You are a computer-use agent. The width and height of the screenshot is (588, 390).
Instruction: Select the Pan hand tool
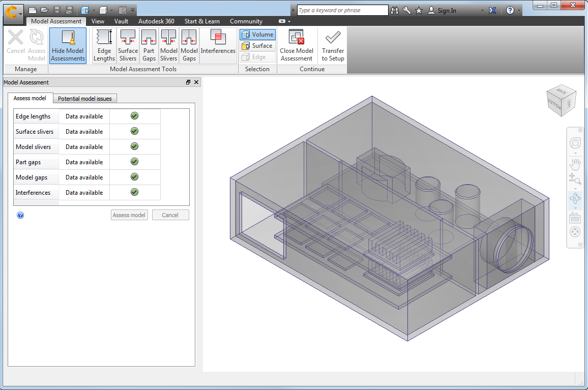[x=575, y=164]
